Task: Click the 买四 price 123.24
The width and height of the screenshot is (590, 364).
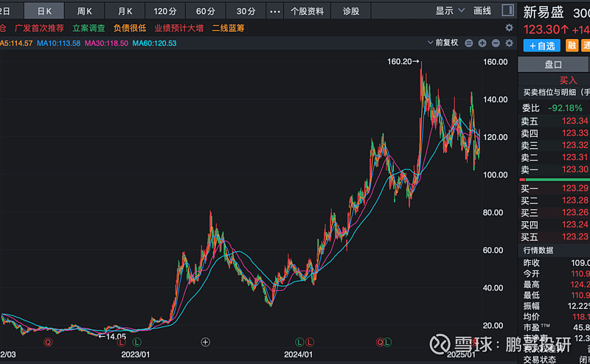Action: [575, 225]
